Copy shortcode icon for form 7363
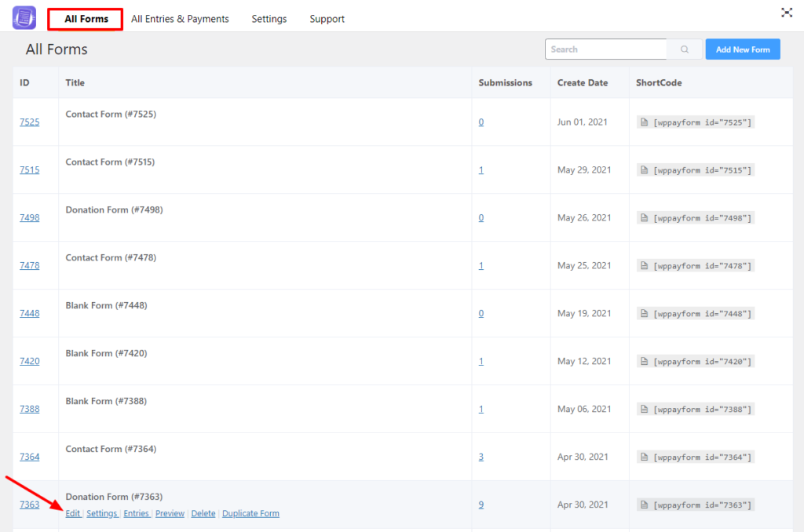804x532 pixels. pos(644,505)
